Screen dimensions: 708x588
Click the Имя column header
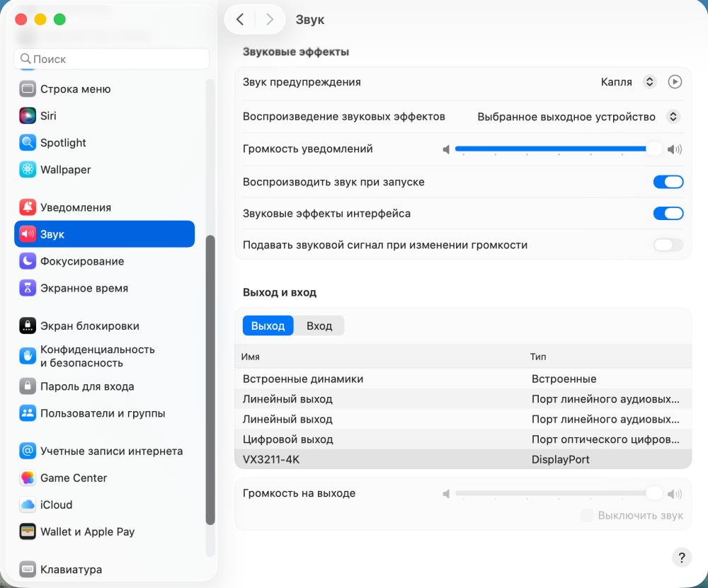point(250,357)
